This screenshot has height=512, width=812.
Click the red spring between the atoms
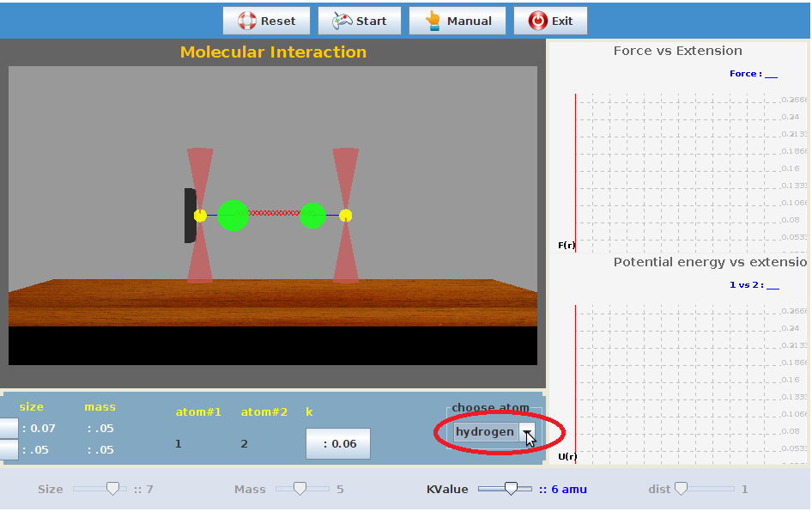coord(274,213)
